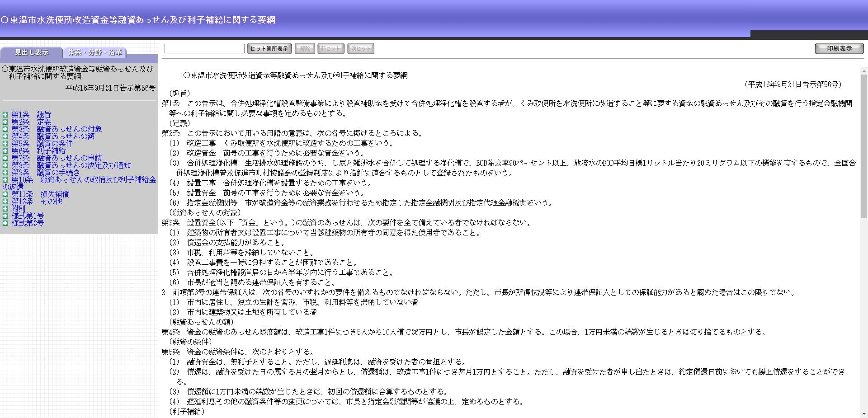Open the 第3条 融資あっせんの対象 link
Image resolution: width=868 pixels, height=418 pixels.
[57, 129]
